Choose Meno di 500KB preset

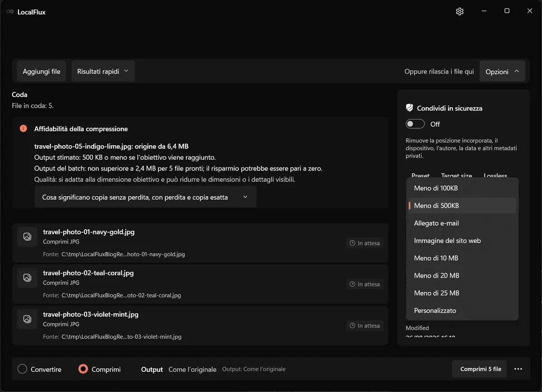tap(462, 206)
